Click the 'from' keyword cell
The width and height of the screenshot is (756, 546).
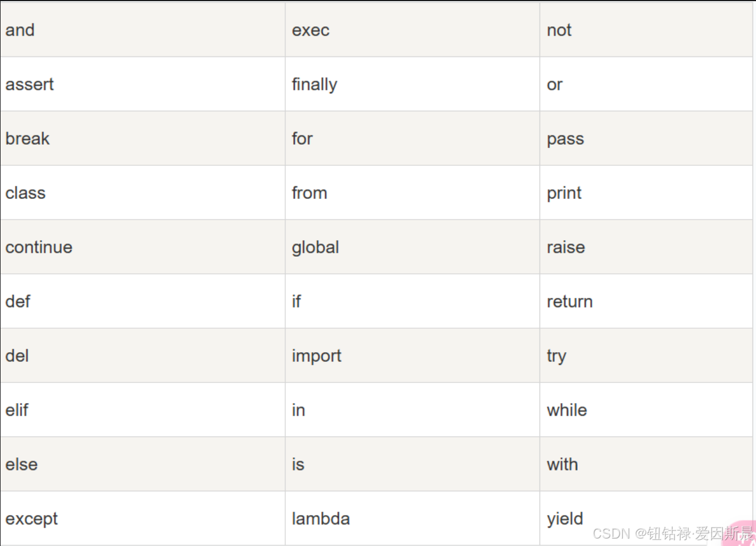413,193
